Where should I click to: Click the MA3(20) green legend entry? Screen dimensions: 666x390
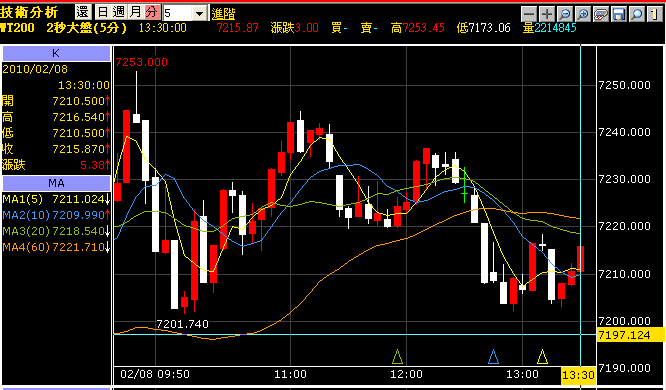tap(56, 231)
